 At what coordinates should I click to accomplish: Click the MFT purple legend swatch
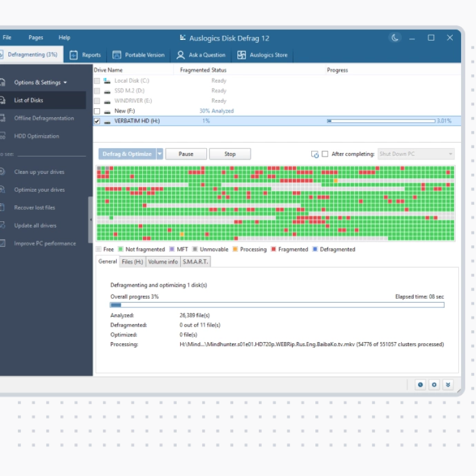click(172, 249)
